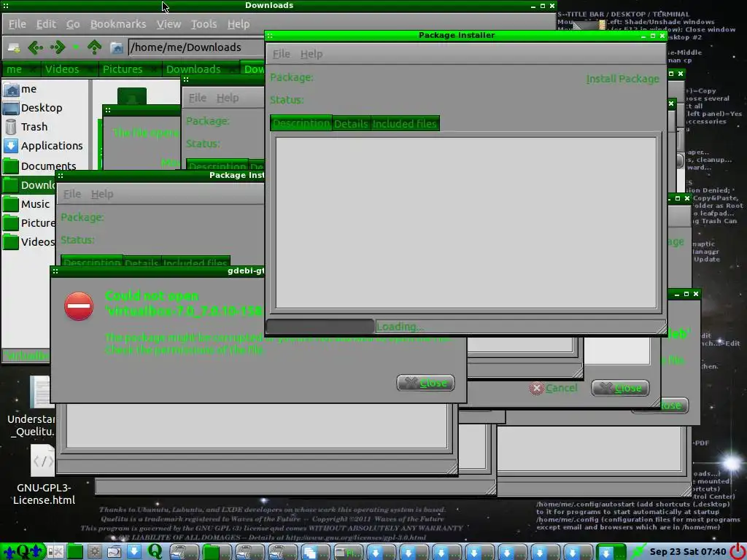
Task: Click the green Videos folder icon in the sidebar
Action: click(10, 242)
